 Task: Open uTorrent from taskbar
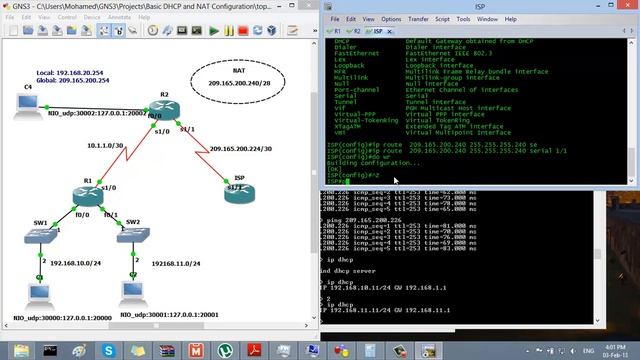(225, 351)
